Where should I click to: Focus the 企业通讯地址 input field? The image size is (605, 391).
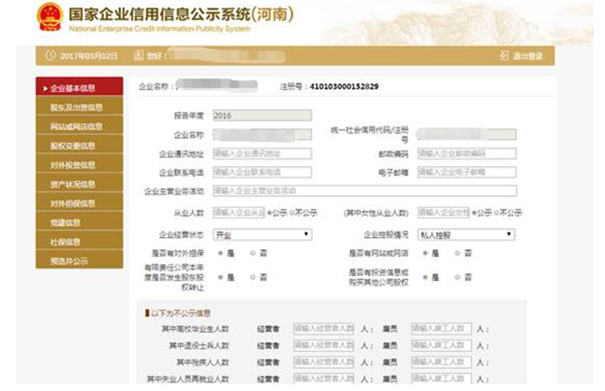[x=262, y=153]
